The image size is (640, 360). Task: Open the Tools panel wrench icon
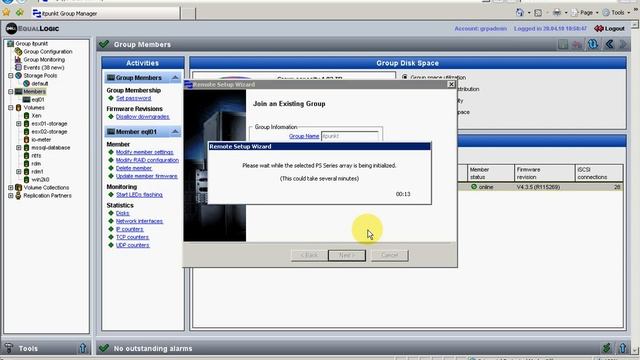(8, 348)
